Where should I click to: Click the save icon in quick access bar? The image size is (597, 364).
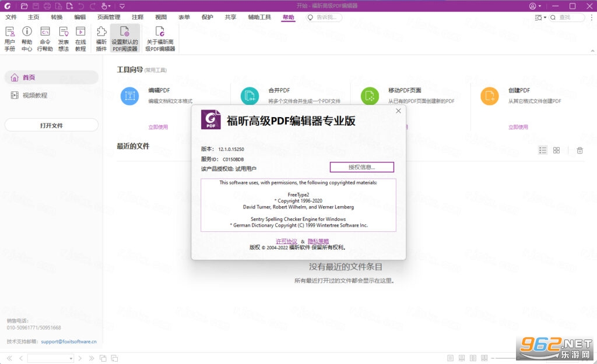36,6
